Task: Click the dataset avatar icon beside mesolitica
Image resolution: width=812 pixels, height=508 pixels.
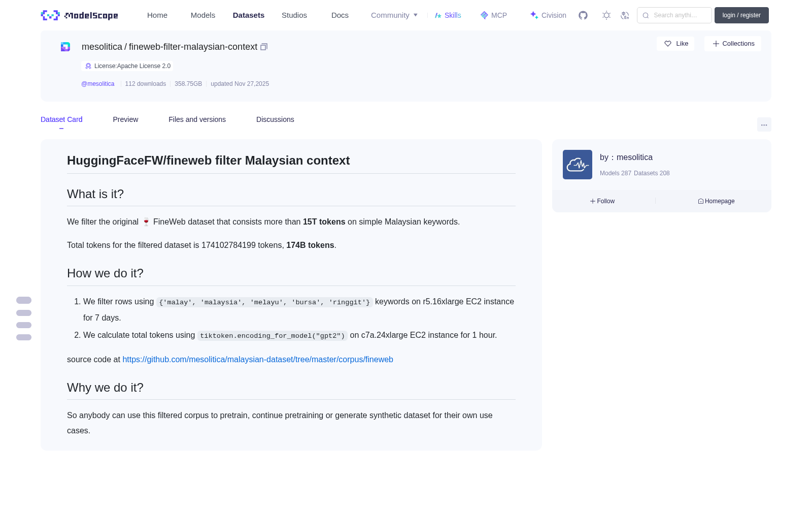Action: [65, 47]
